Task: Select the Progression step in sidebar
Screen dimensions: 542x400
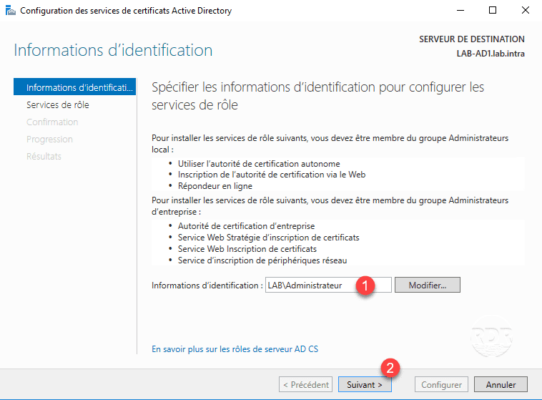Action: [49, 139]
